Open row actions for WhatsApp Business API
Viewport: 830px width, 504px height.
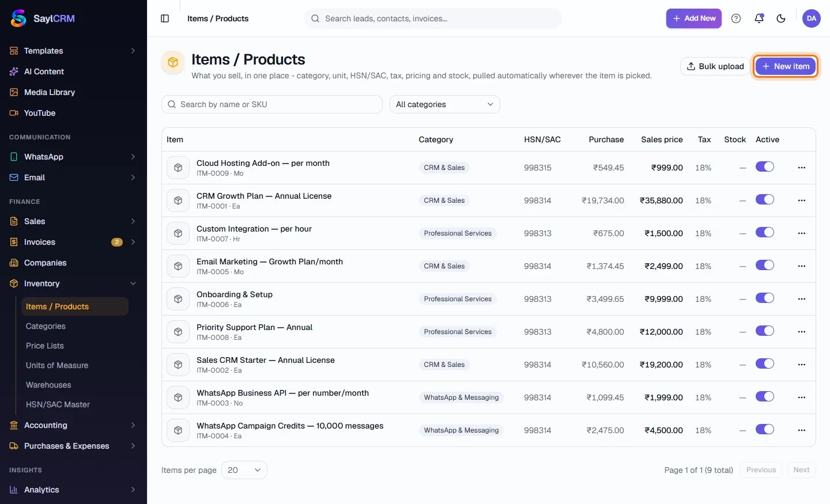click(802, 397)
